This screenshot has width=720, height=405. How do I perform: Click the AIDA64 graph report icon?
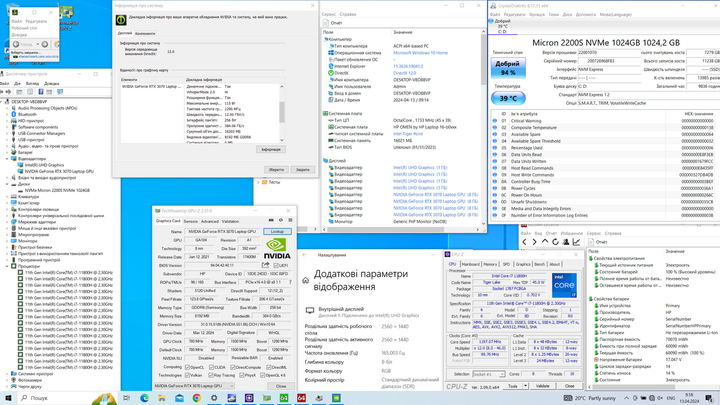[576, 242]
